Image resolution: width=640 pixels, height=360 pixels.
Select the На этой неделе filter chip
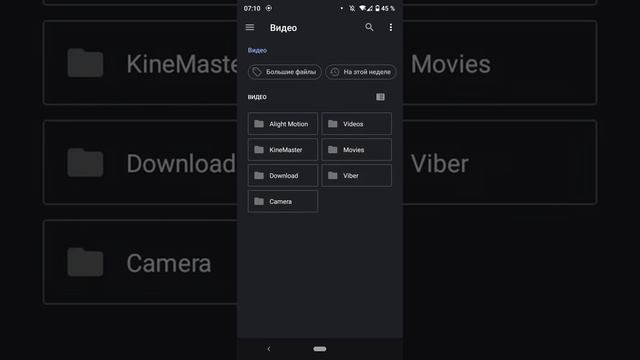(361, 72)
